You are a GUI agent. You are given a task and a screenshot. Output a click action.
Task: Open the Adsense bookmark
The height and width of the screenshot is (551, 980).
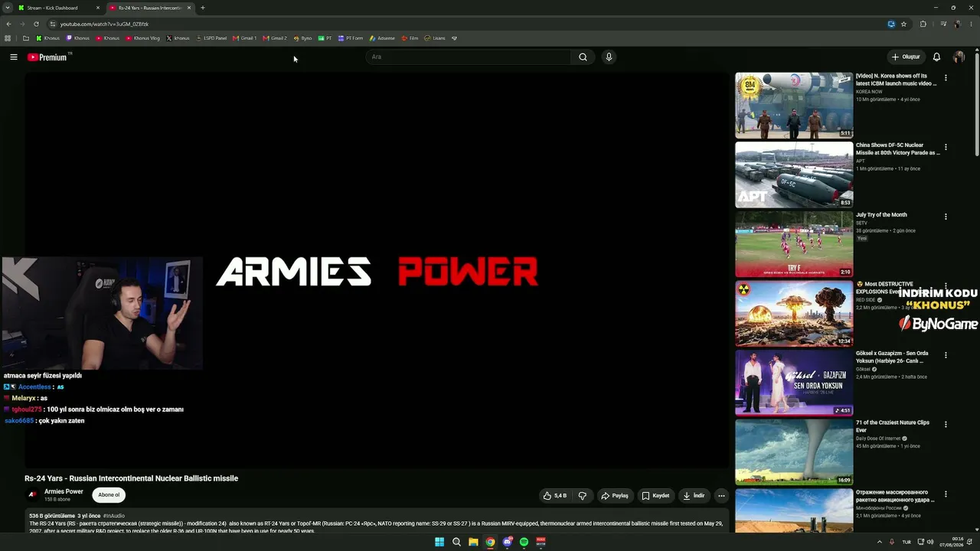[382, 37]
